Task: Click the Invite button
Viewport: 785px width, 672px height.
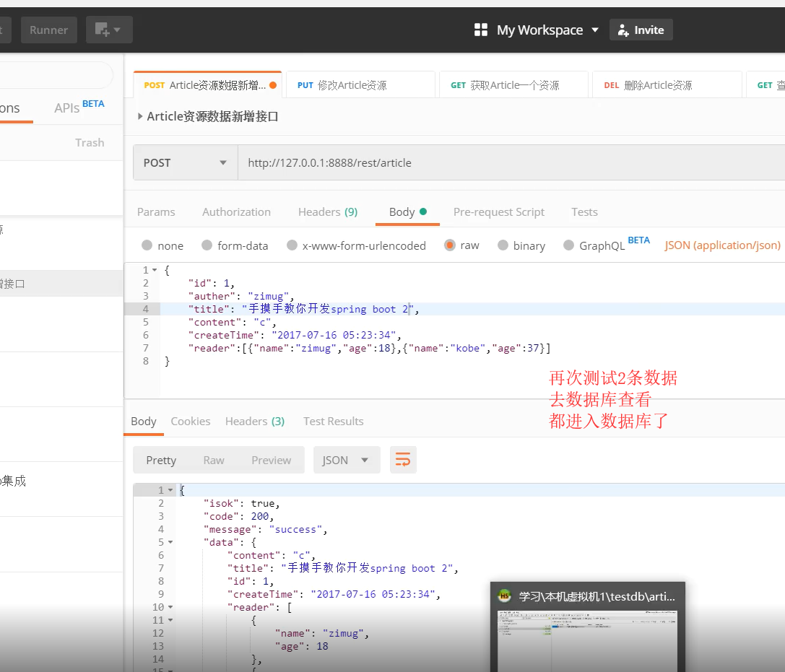Action: click(641, 30)
